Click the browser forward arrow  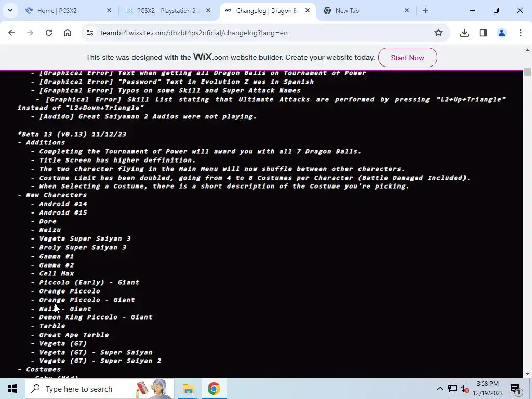click(30, 33)
